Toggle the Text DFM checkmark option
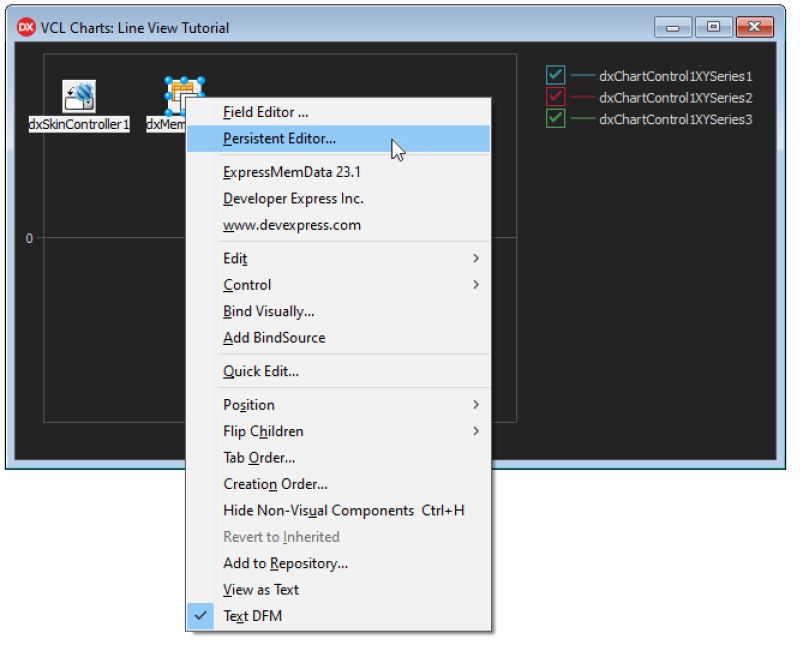 338,616
